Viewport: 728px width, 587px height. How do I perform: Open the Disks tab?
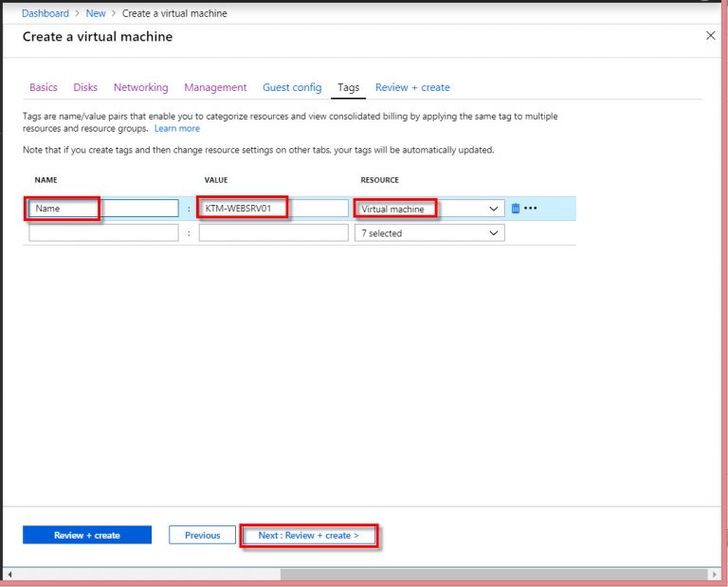coord(85,87)
